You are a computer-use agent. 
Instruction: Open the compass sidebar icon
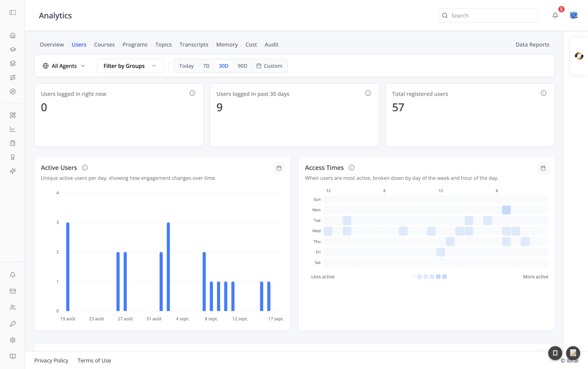(13, 91)
